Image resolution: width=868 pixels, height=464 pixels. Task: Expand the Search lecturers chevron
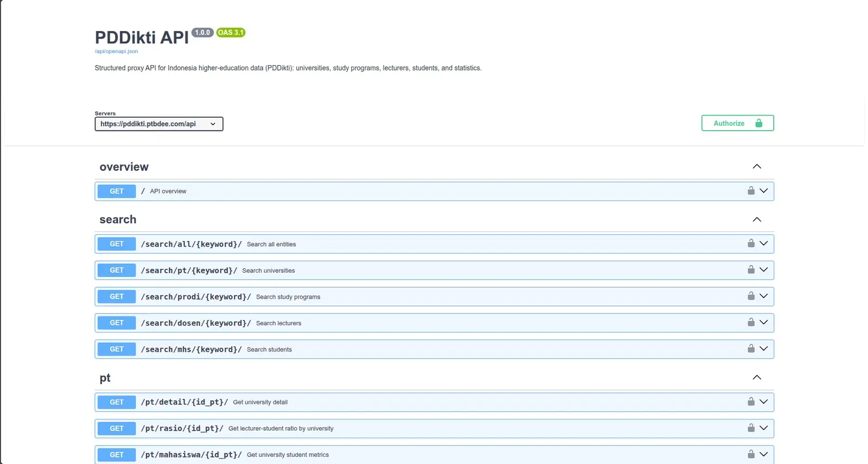[764, 323]
